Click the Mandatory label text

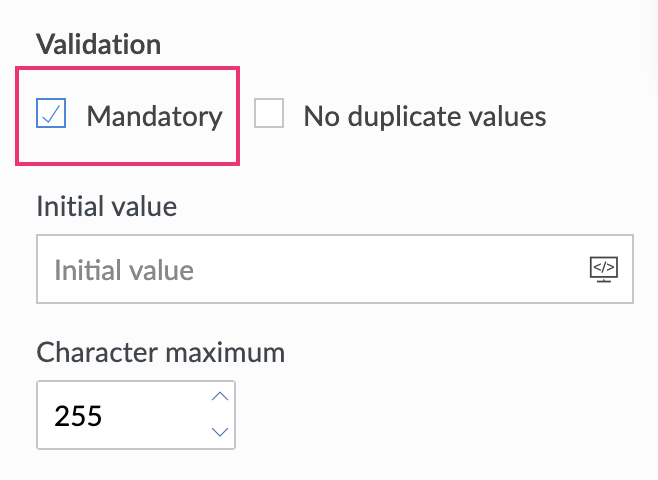[x=154, y=116]
